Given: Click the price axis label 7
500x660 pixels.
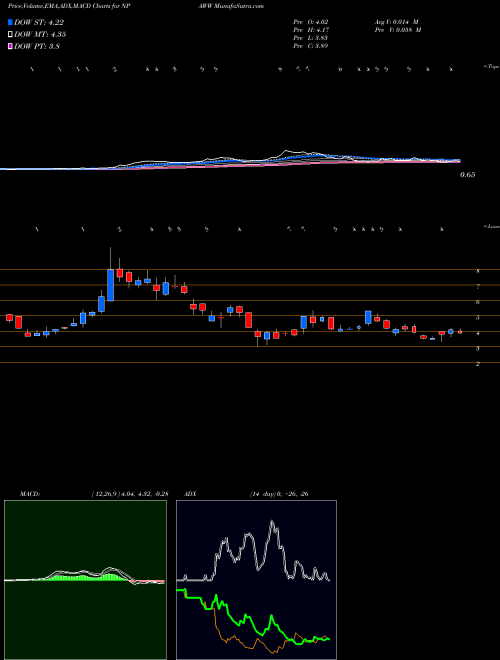Looking at the screenshot, I should tap(478, 287).
